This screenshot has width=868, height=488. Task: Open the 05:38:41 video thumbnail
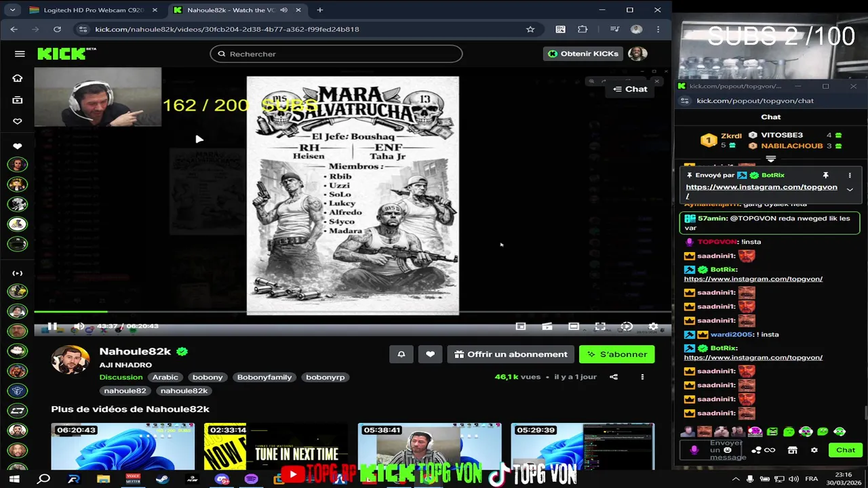click(x=429, y=446)
